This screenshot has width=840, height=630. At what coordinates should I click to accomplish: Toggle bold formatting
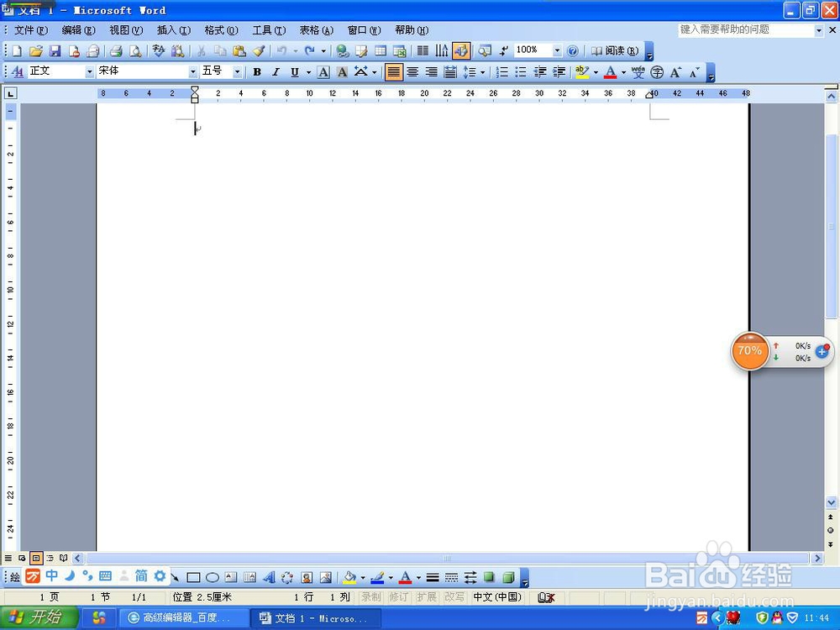pyautogui.click(x=257, y=71)
